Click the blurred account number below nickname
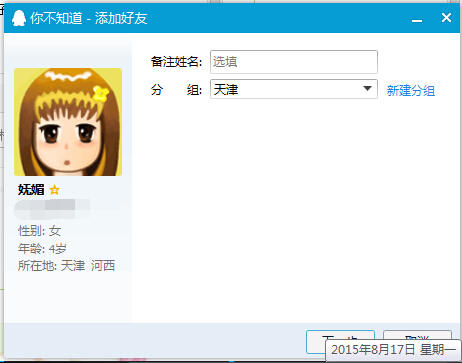462x363 pixels. click(52, 208)
